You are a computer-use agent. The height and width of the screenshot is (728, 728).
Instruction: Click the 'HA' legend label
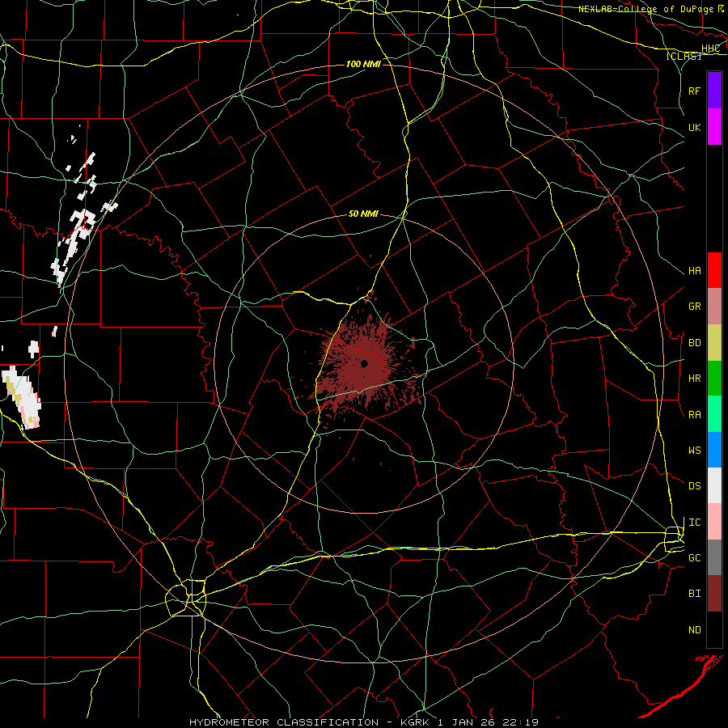coord(694,270)
